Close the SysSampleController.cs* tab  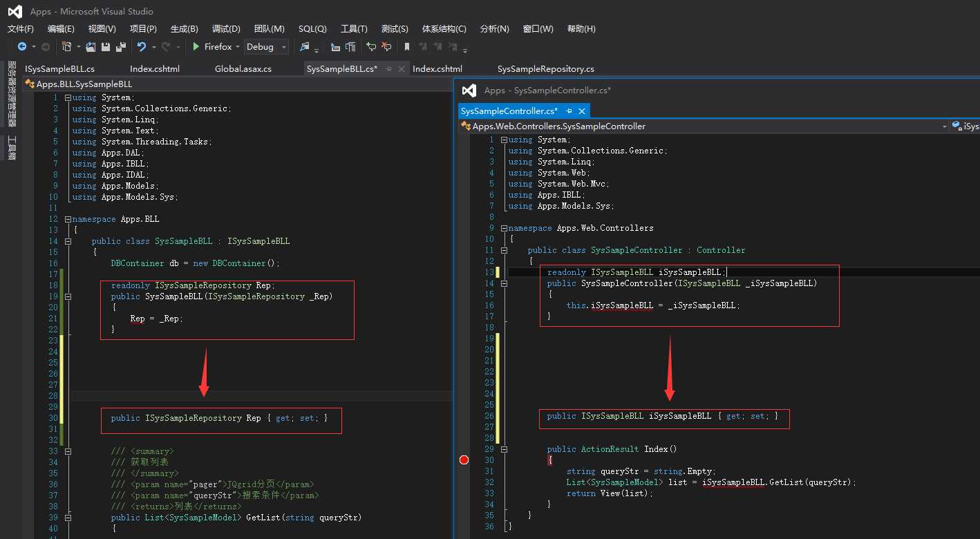pyautogui.click(x=582, y=111)
